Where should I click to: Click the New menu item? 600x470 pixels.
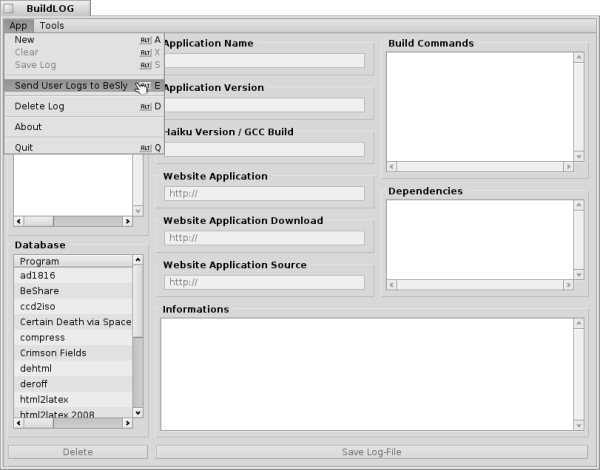pyautogui.click(x=26, y=40)
